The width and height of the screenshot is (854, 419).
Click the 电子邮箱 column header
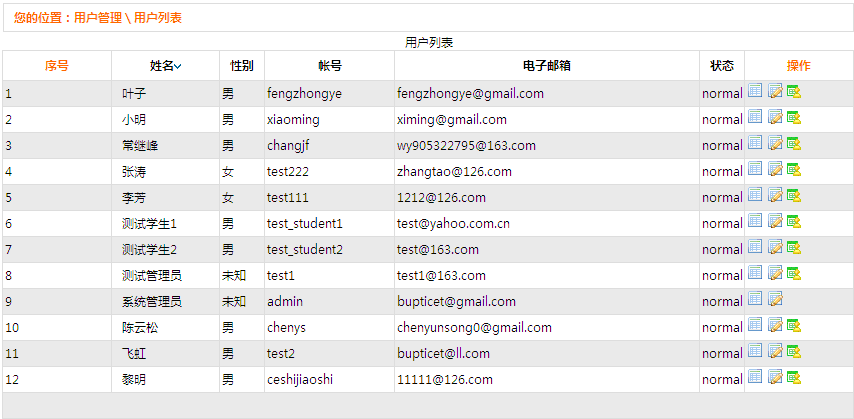[x=546, y=66]
